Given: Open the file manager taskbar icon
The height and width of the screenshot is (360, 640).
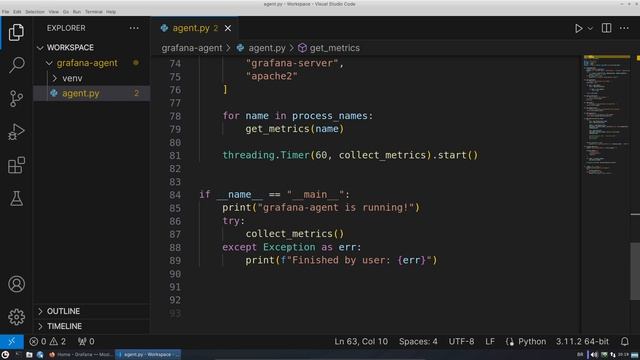Looking at the screenshot, I should pos(29,355).
